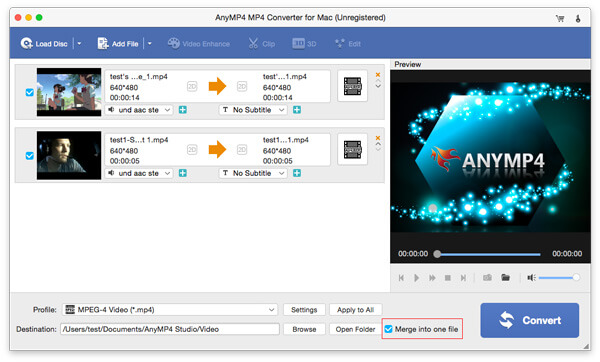Open MPEG4 format icon for test's ...e_1.mp4
This screenshot has height=362, width=600.
(352, 86)
